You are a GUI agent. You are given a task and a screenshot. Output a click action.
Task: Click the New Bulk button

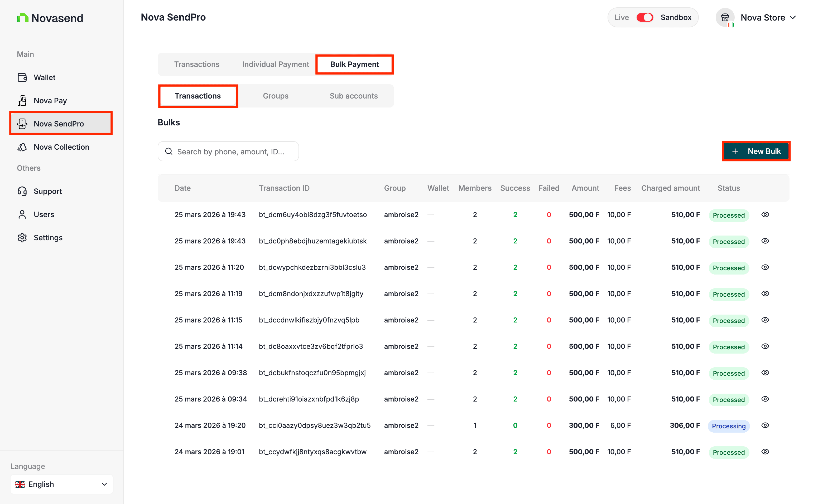(756, 151)
